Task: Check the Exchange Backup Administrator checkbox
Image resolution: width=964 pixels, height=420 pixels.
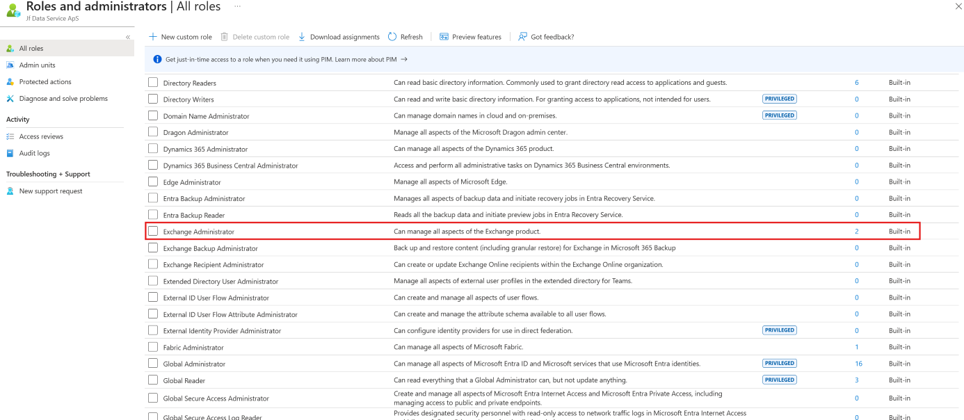Action: [153, 248]
